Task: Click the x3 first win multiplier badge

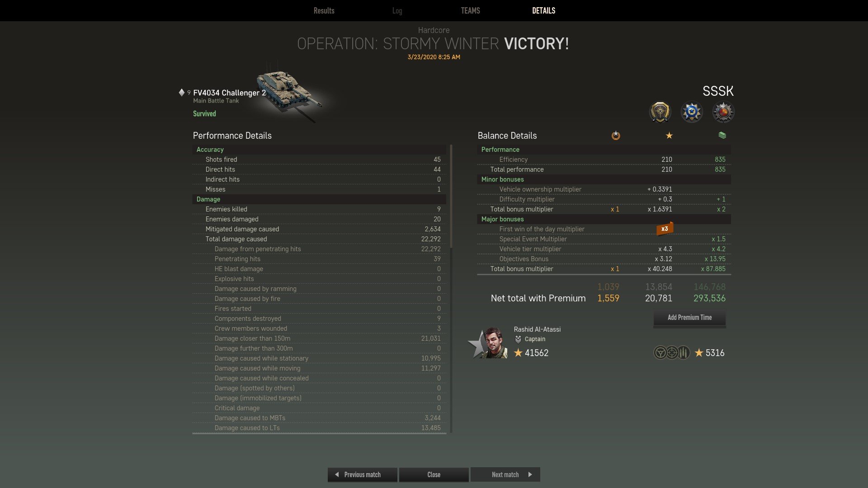Action: tap(665, 229)
